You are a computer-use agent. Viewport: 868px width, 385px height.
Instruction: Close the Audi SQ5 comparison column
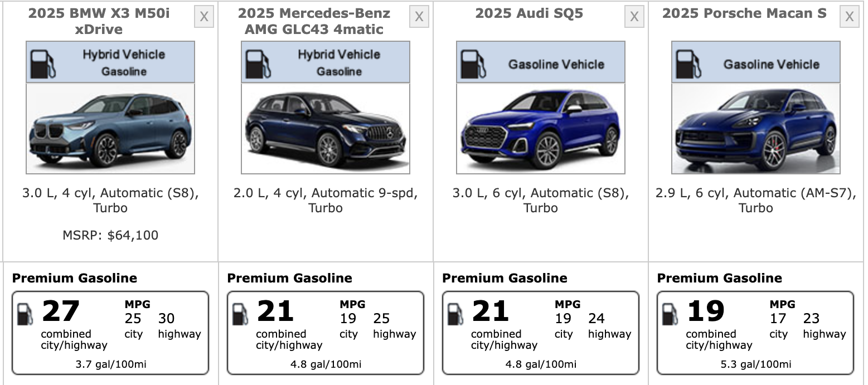click(634, 17)
